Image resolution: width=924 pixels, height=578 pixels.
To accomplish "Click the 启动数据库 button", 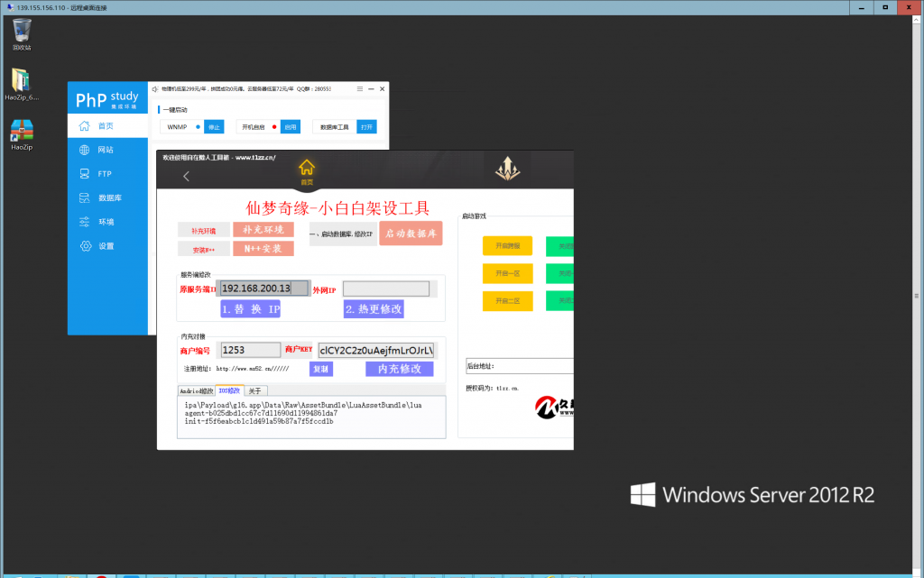I will 411,233.
